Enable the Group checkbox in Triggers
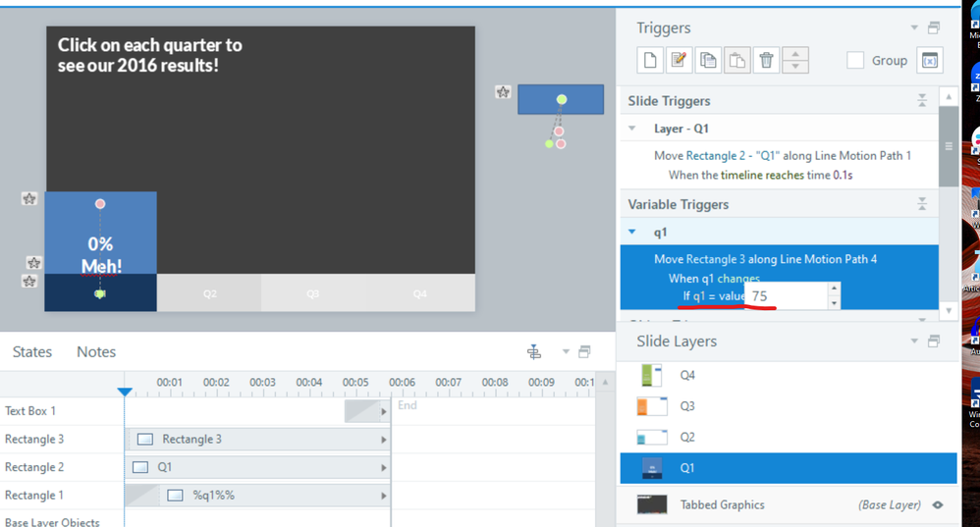 point(855,61)
